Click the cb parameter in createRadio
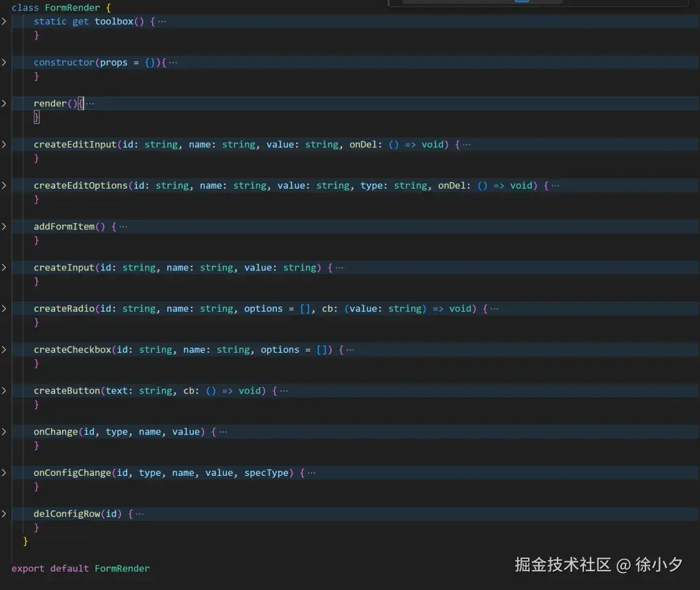 [x=327, y=309]
